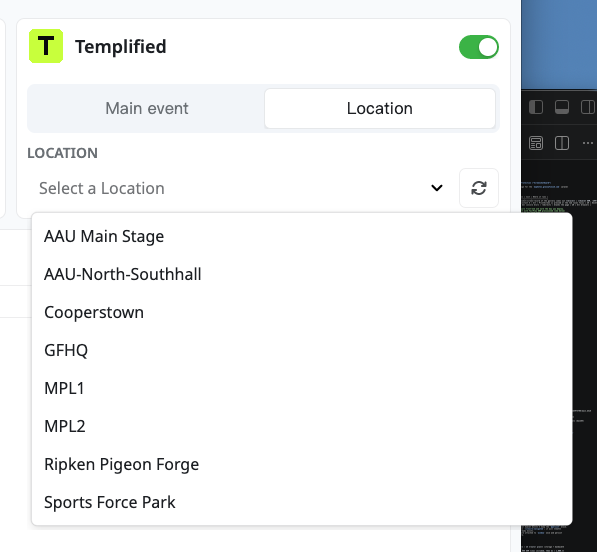Split the editor with split icon
The width and height of the screenshot is (597, 552).
click(562, 143)
